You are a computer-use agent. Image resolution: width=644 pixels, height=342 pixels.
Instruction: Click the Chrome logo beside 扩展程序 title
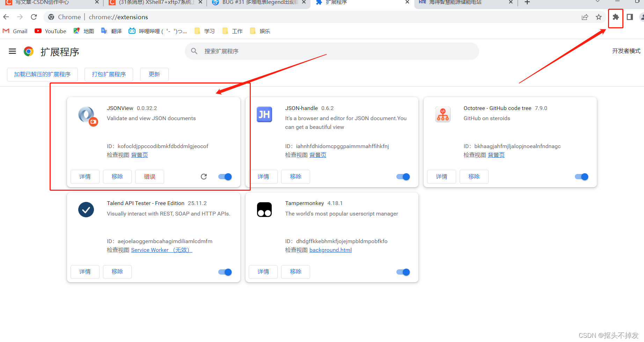29,51
